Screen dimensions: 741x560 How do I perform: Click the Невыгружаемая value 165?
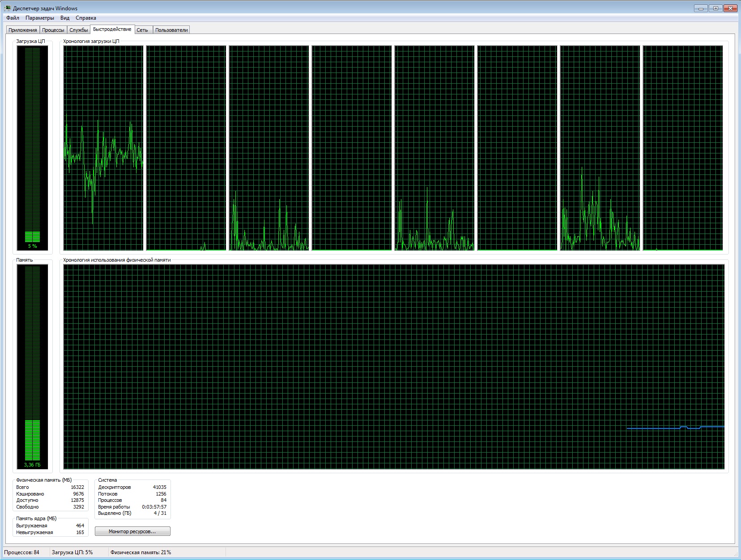tap(80, 532)
